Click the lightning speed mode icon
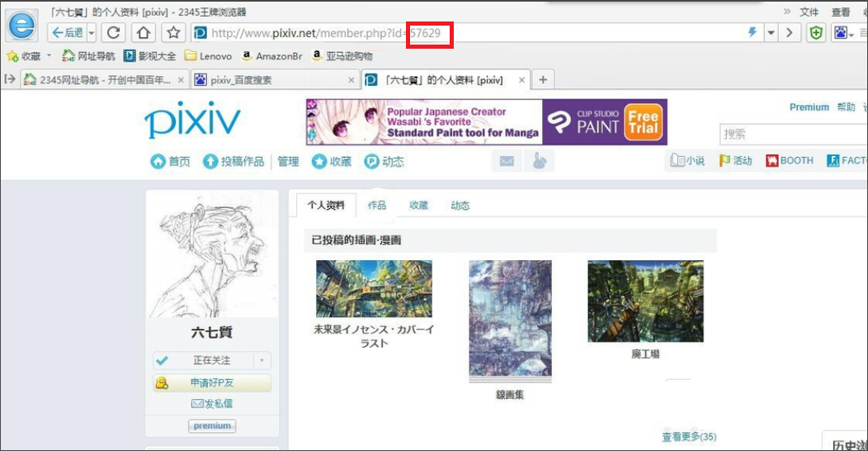The height and width of the screenshot is (451, 868). (x=752, y=33)
